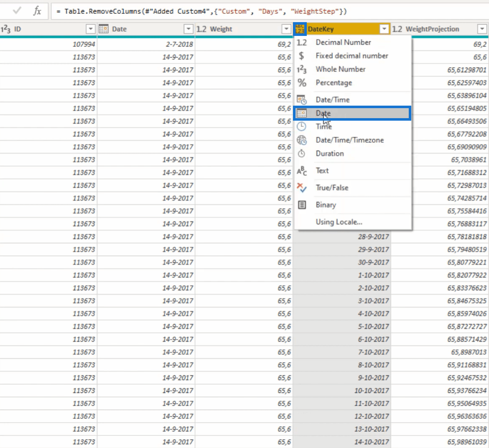This screenshot has height=448, width=489.
Task: Select ID cell 107994
Action: pos(48,44)
